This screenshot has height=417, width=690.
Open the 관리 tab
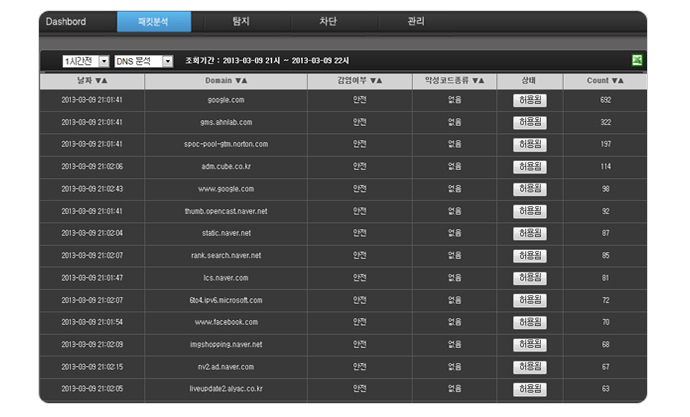416,21
